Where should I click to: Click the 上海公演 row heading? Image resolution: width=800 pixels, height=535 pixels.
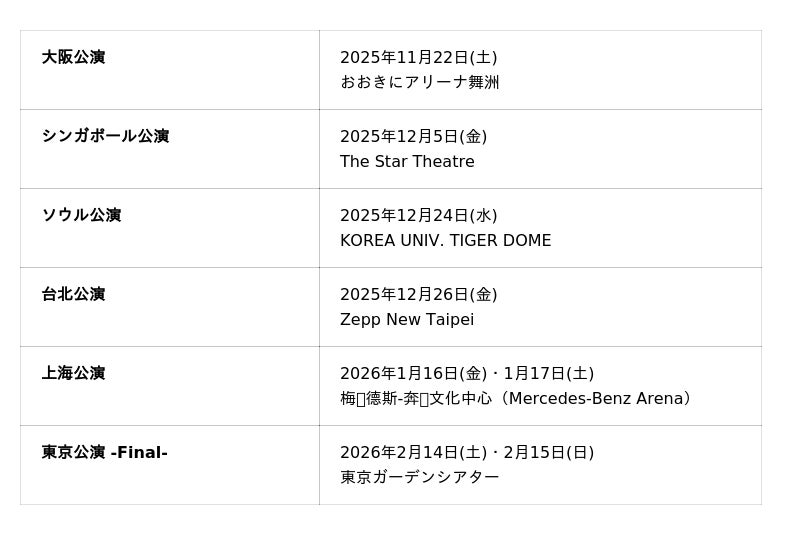point(73,373)
